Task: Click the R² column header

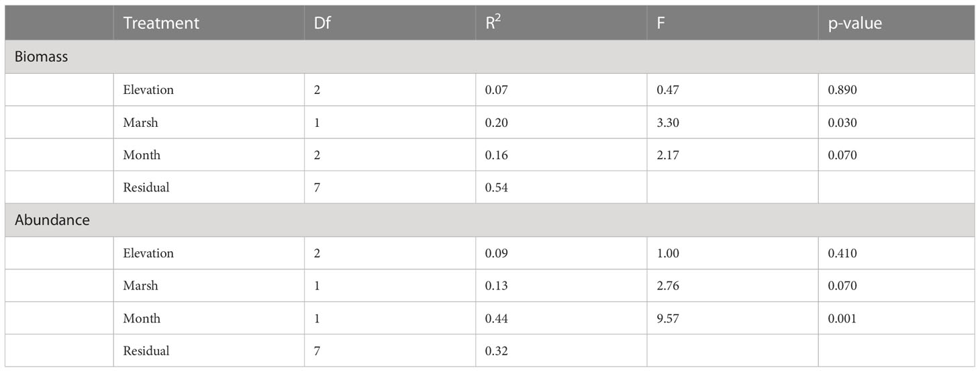Action: click(x=494, y=23)
